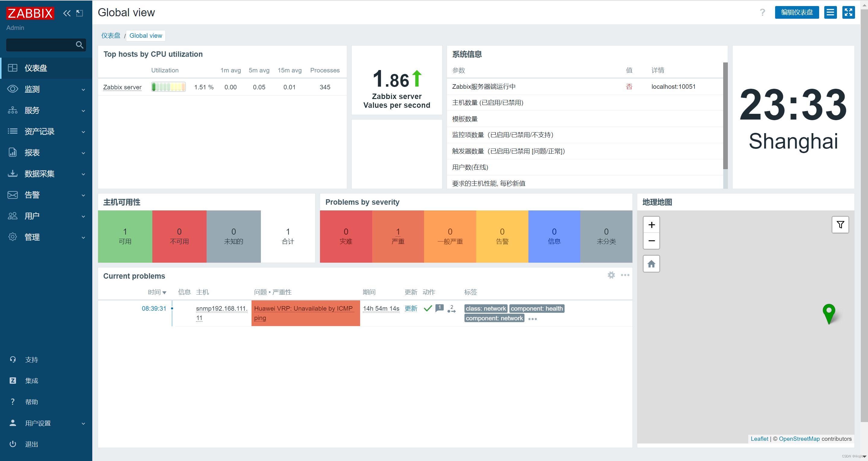Screen dimensions: 868x461
Task: Open the 报表 menu item
Action: (46, 152)
